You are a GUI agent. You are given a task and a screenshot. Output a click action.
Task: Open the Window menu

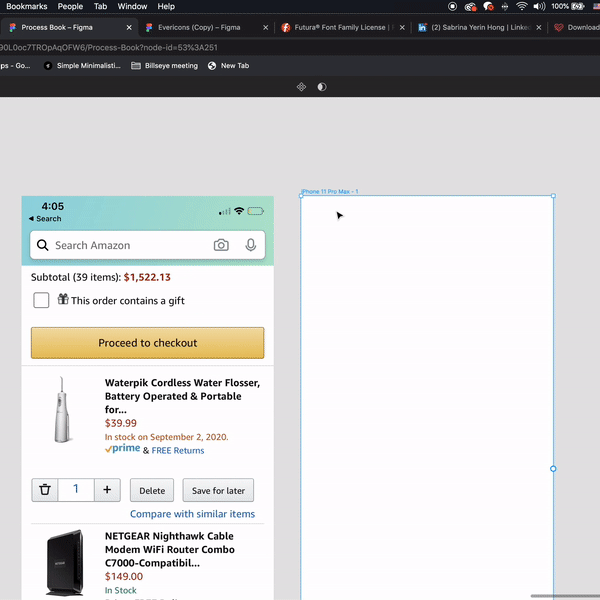tap(132, 7)
